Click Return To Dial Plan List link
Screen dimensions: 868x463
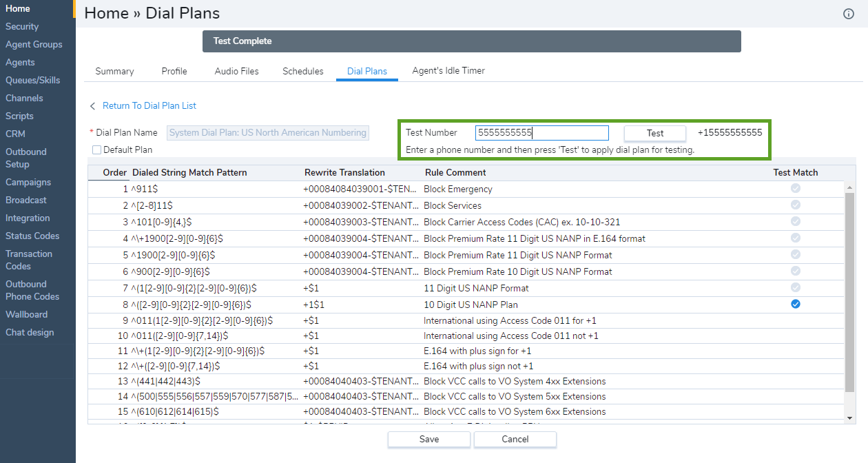(x=149, y=105)
